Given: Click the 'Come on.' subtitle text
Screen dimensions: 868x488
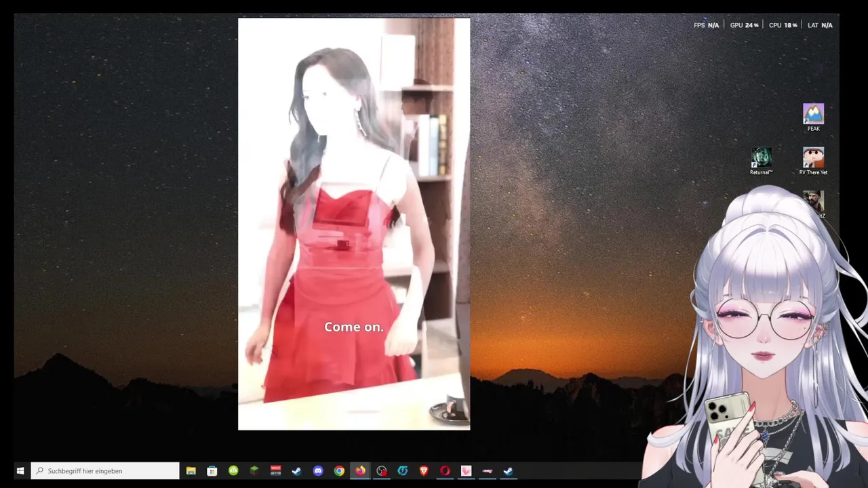Looking at the screenshot, I should [x=354, y=327].
